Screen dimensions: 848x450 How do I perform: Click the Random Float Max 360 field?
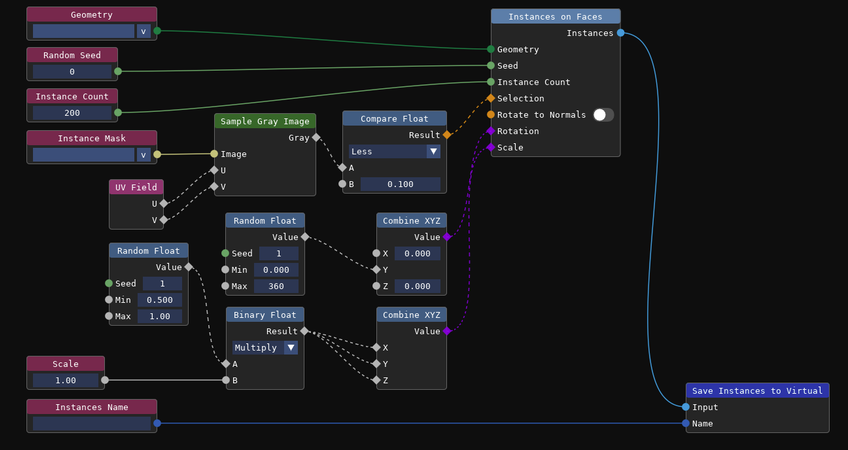pyautogui.click(x=276, y=286)
